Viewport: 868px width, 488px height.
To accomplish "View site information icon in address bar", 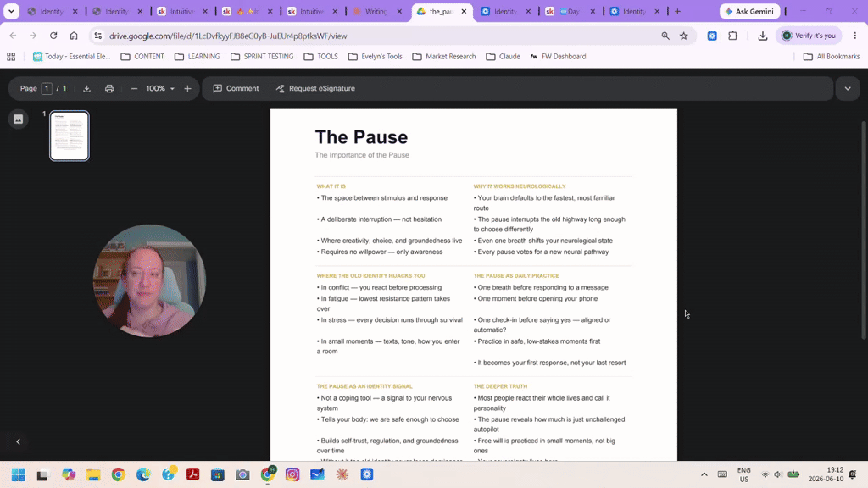I will click(x=98, y=36).
